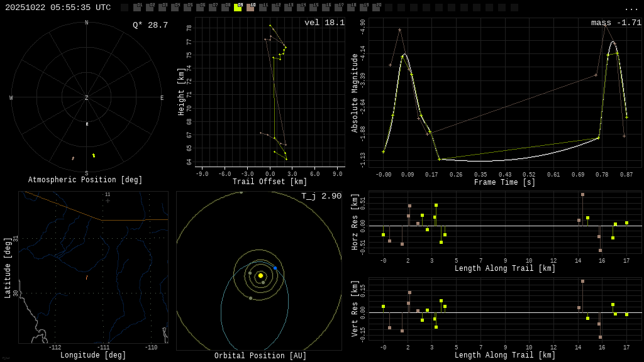Click the station 11 cross marker on map

108,200
